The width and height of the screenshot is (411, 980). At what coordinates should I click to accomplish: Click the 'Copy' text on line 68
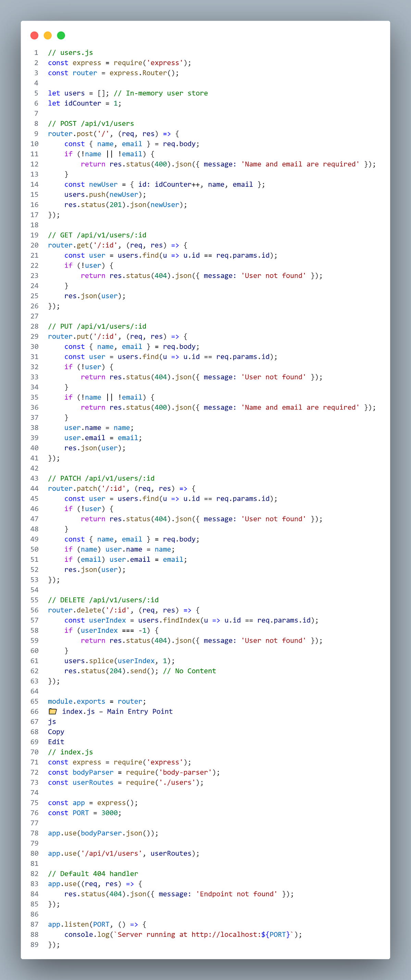click(56, 731)
